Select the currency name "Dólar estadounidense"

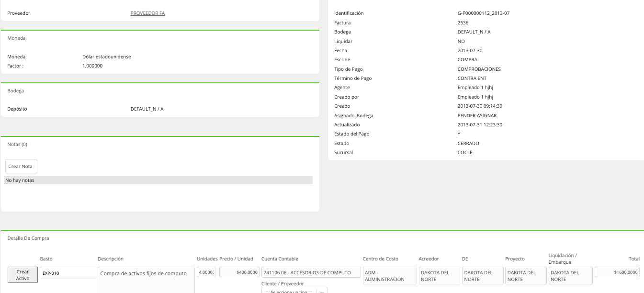point(107,56)
